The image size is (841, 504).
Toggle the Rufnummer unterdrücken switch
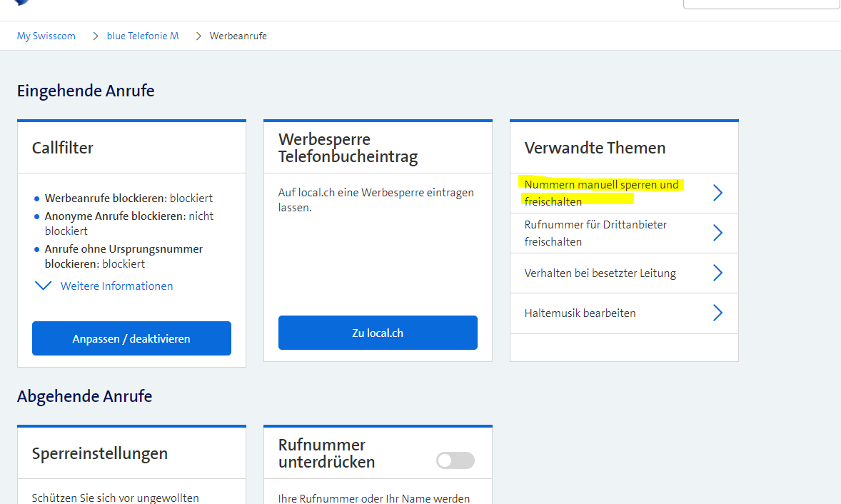click(455, 460)
